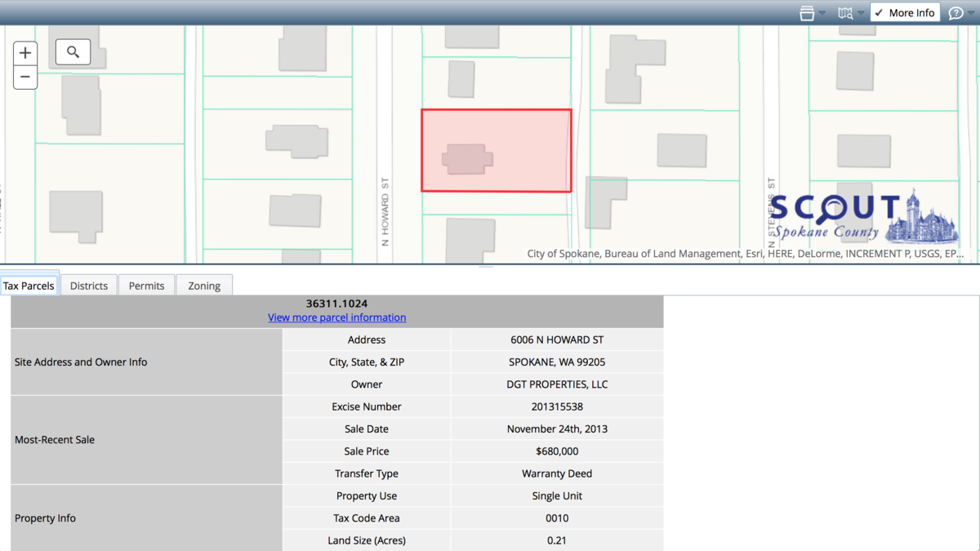Expand the dropdown arrow beside the print icon
Screen dimensions: 980x551
[822, 12]
